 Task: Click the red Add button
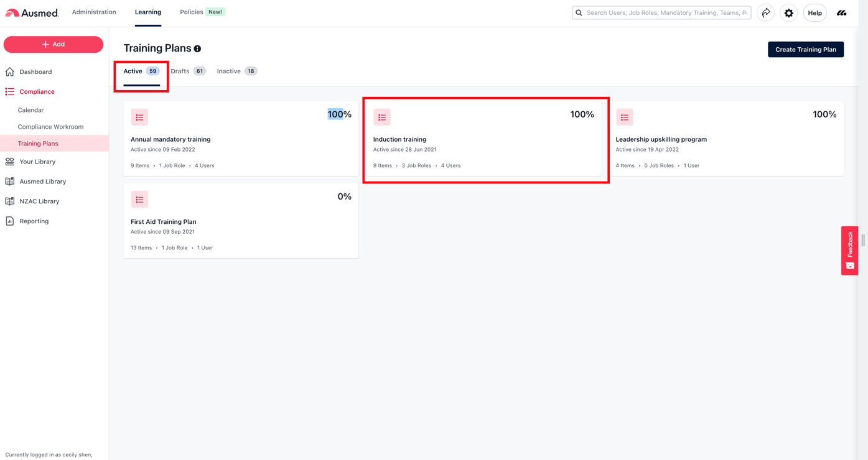54,45
